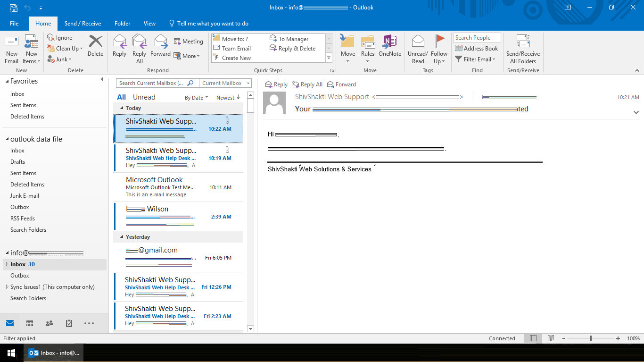Screen dimensions: 644x362
Task: Open Junk E-mail folder
Action: (25, 196)
